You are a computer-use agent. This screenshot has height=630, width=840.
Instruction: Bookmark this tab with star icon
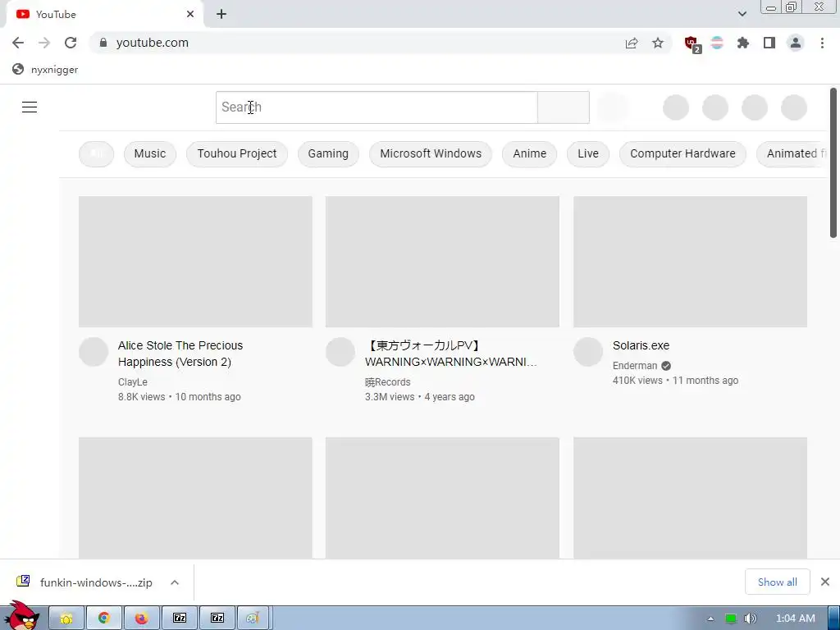coord(658,43)
